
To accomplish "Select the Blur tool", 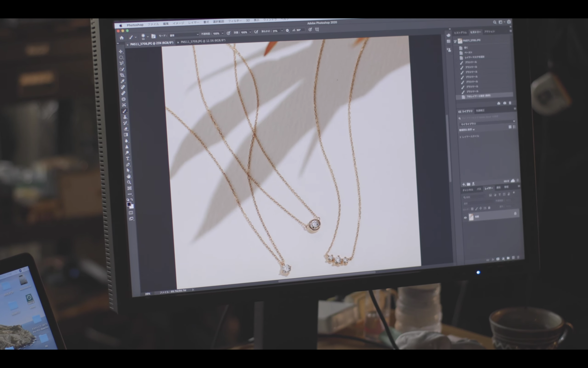I will (x=126, y=141).
